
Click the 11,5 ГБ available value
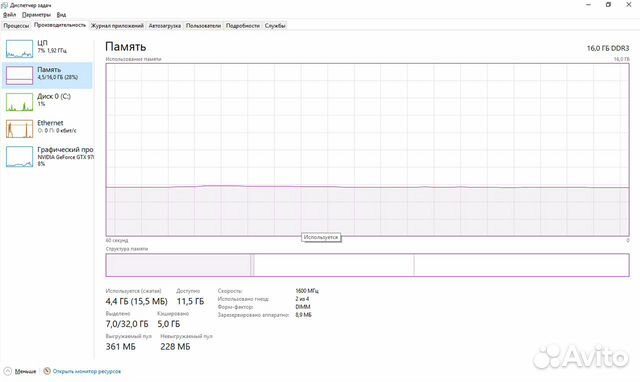(x=190, y=301)
